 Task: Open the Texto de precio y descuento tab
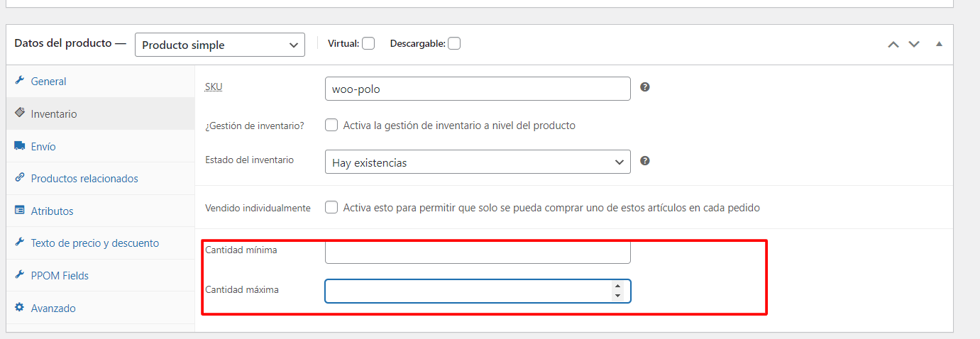(101, 243)
